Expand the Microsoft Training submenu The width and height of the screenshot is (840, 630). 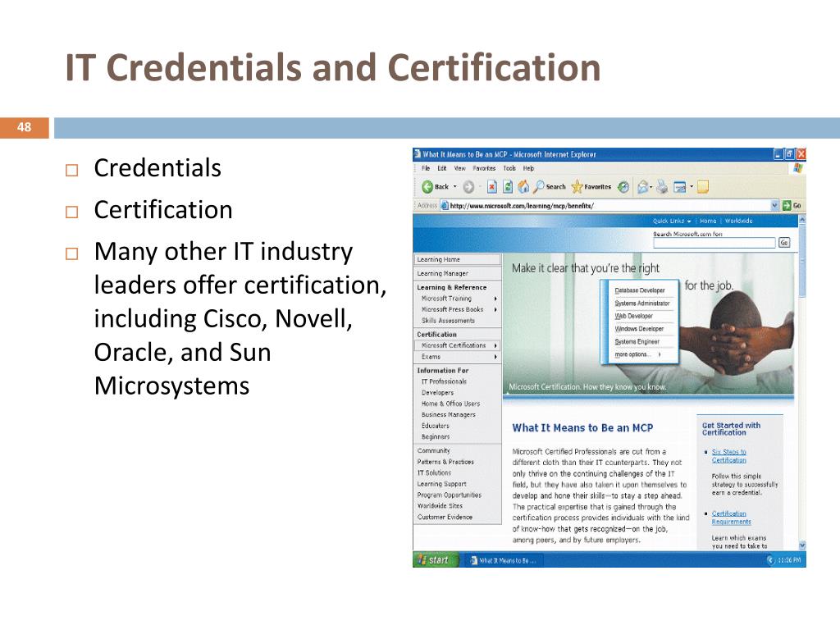[x=495, y=299]
